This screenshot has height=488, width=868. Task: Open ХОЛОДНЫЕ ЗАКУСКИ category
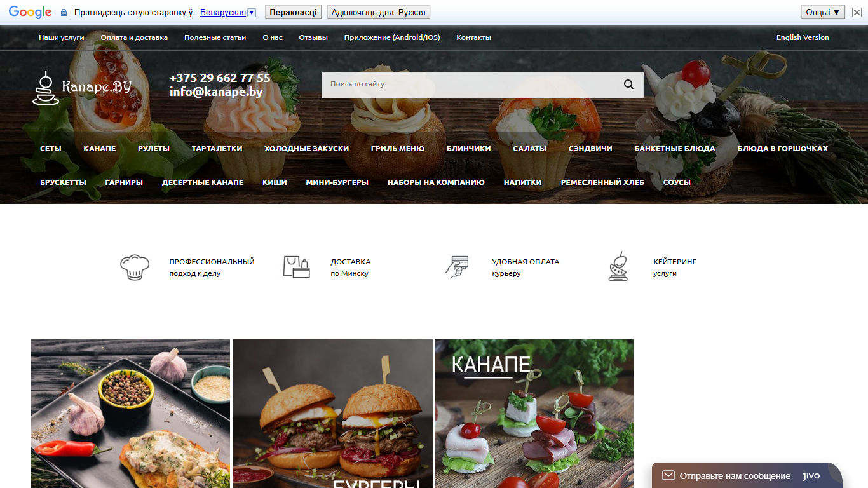[307, 149]
